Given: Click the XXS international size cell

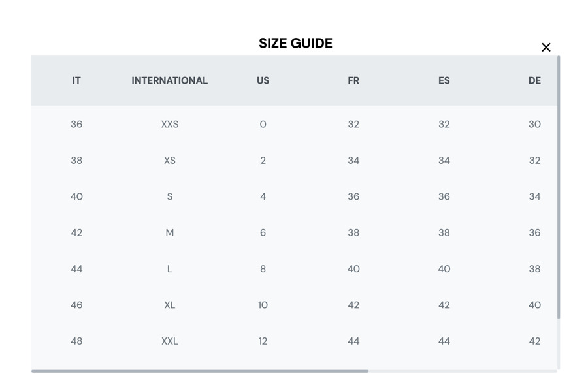Looking at the screenshot, I should [x=170, y=125].
